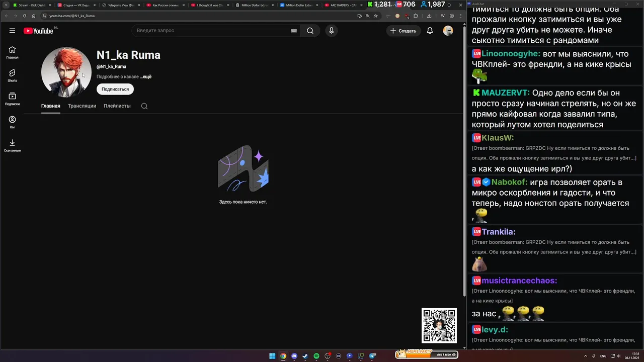This screenshot has width=644, height=362.
Task: Open the browser home page
Action: coord(34,16)
